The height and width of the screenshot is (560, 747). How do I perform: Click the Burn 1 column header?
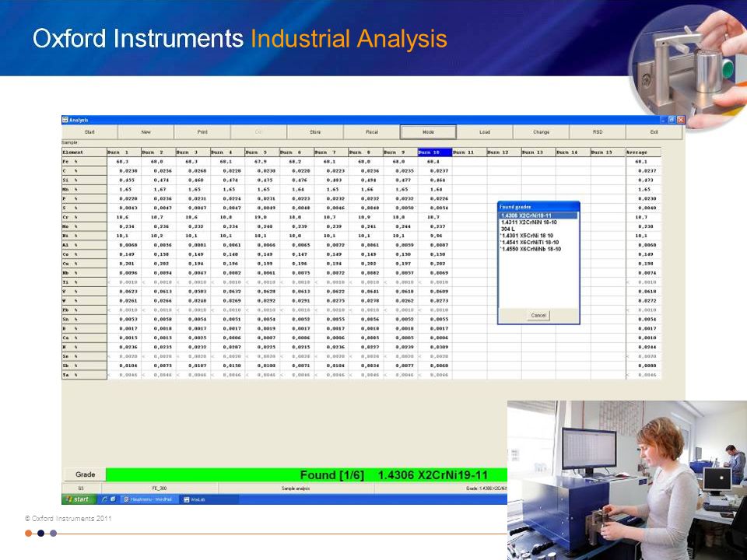[124, 152]
